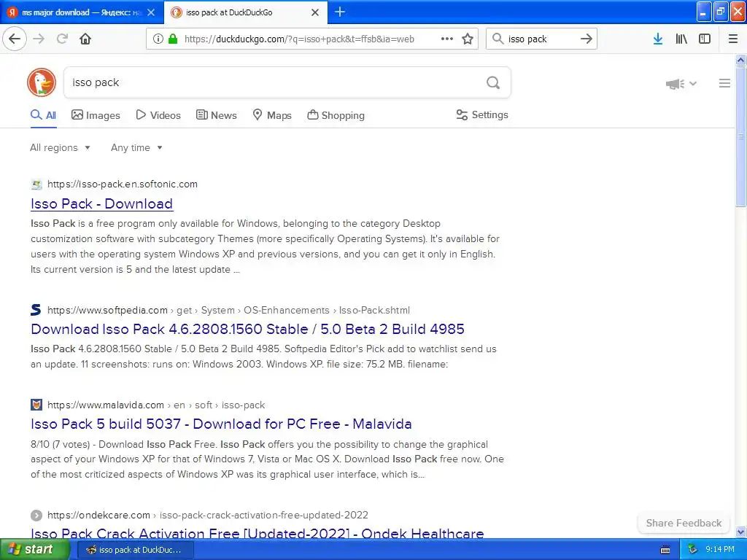Image resolution: width=747 pixels, height=560 pixels.
Task: Open DuckDuckGo search Settings
Action: [x=482, y=114]
